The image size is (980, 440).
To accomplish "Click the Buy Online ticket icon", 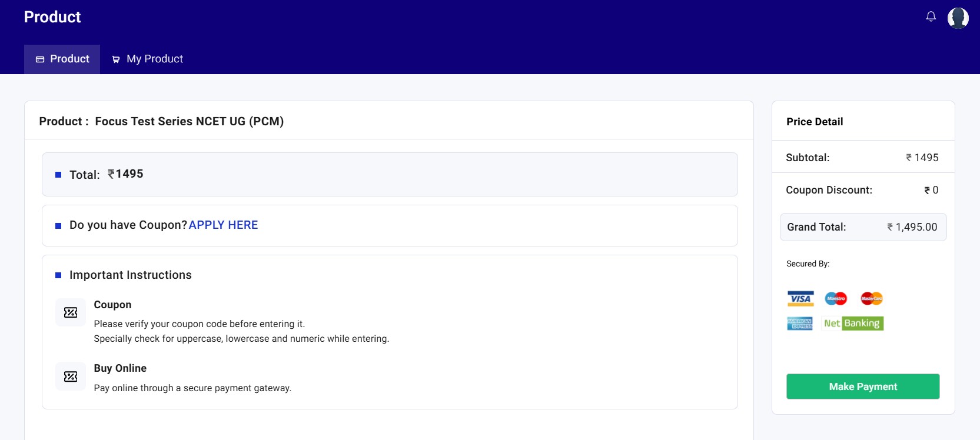I will pos(71,376).
